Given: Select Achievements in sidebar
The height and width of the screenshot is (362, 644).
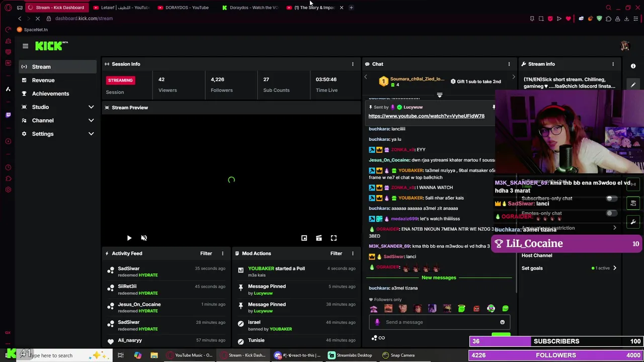Looking at the screenshot, I should 58,94.
